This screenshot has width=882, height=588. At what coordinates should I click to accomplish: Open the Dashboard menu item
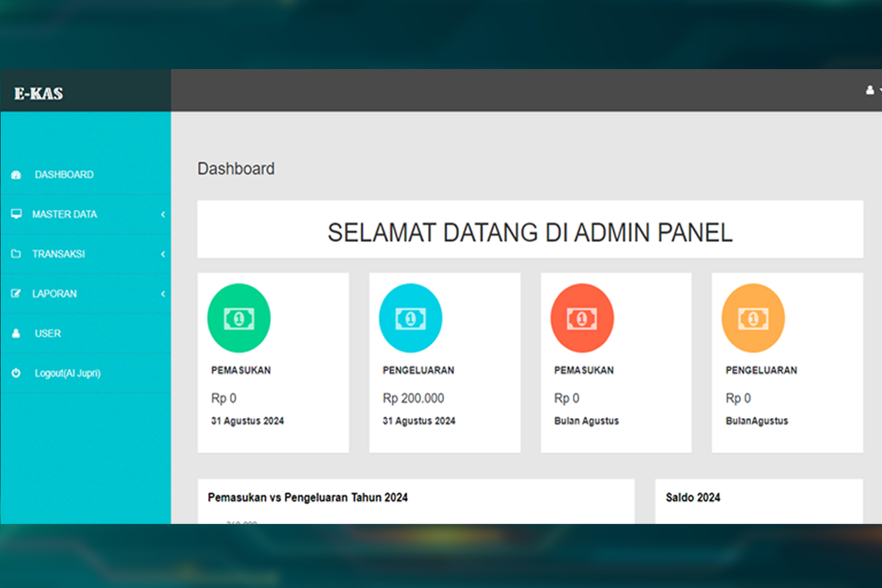click(64, 175)
